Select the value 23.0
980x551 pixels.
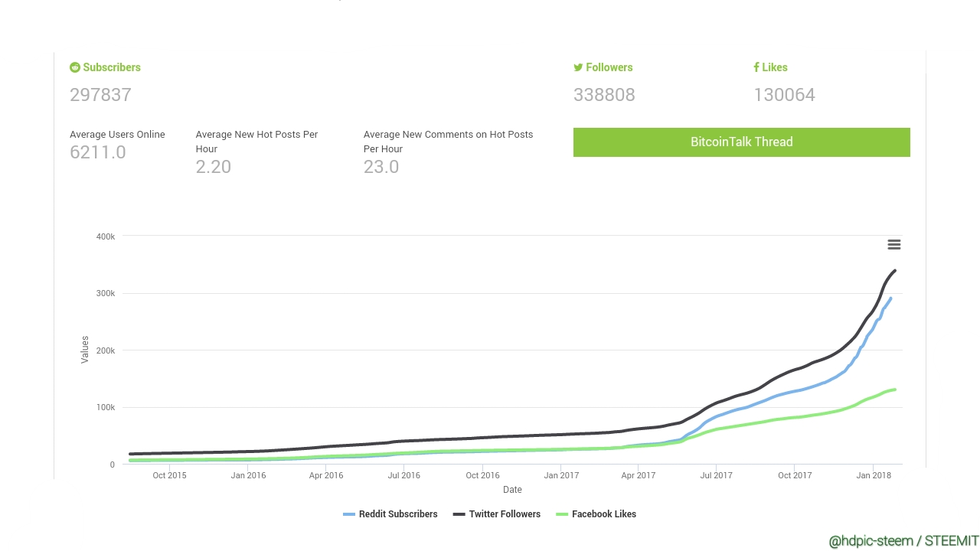click(381, 167)
